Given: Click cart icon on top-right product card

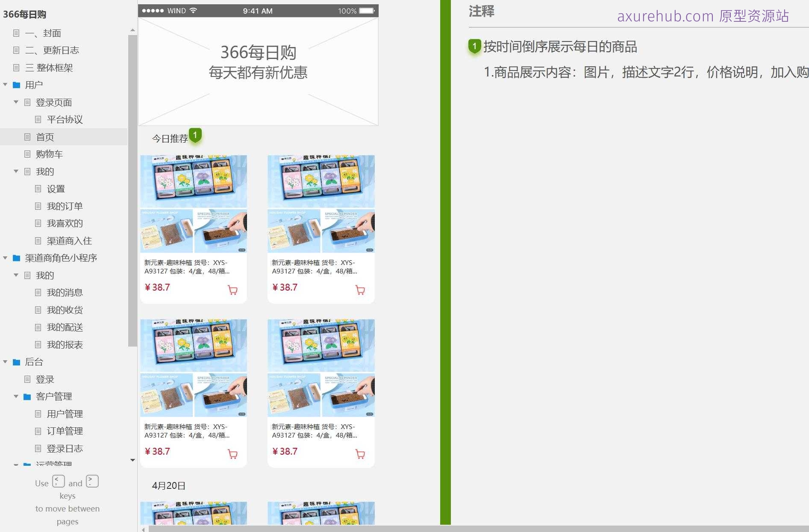Looking at the screenshot, I should pos(360,290).
